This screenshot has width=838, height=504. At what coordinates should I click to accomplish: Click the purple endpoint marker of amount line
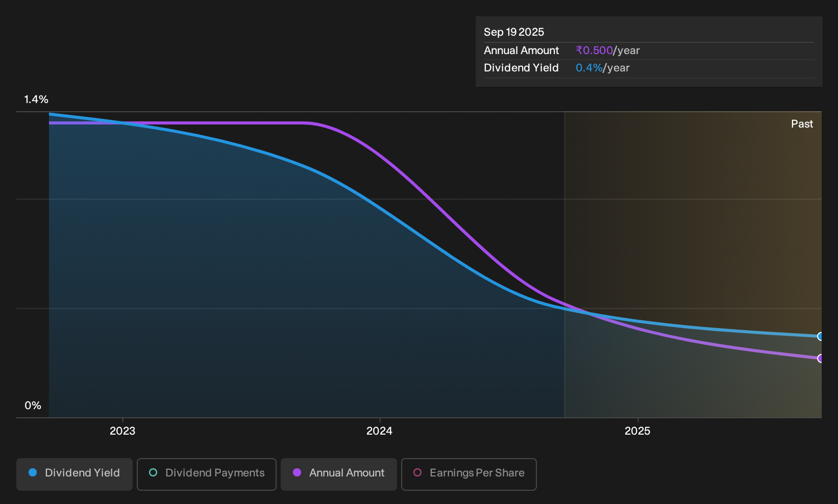pyautogui.click(x=821, y=358)
